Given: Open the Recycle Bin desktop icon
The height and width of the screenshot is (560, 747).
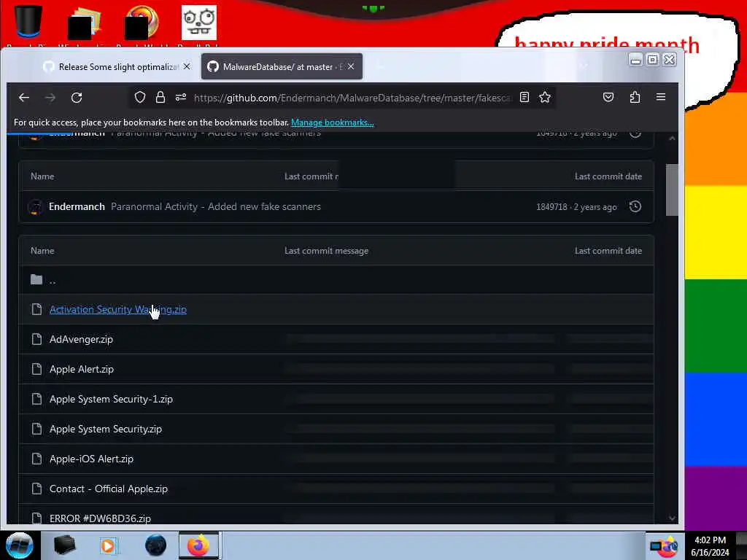Looking at the screenshot, I should [x=28, y=22].
